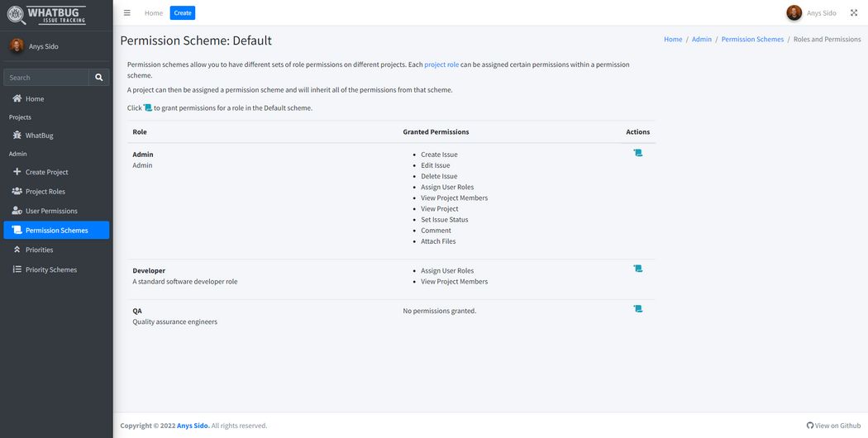Viewport: 868px width, 438px height.
Task: Click the sidebar Search input field
Action: pos(46,78)
